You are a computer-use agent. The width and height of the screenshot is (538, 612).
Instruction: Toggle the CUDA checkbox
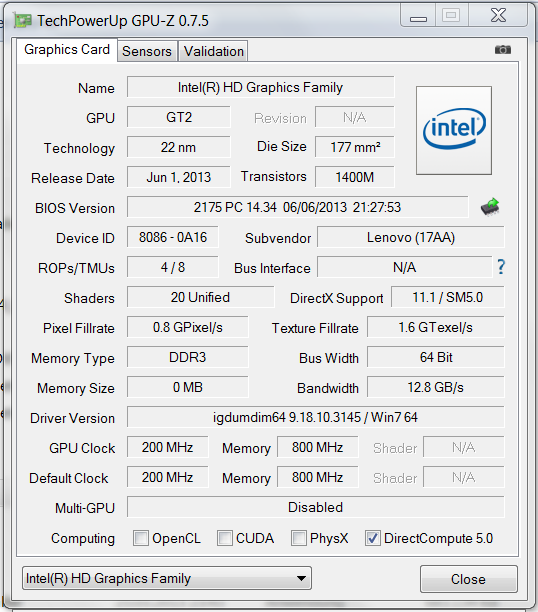225,538
